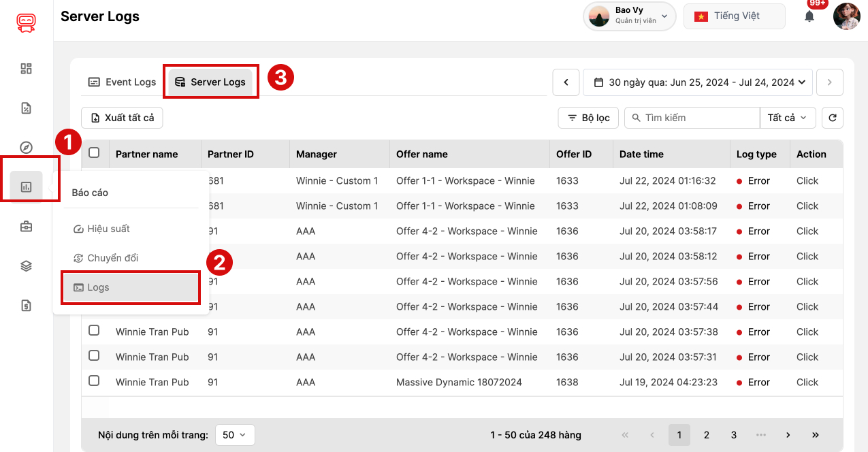The height and width of the screenshot is (452, 868).
Task: Check the first Winnie Tran Pub row checkbox
Action: (x=93, y=332)
